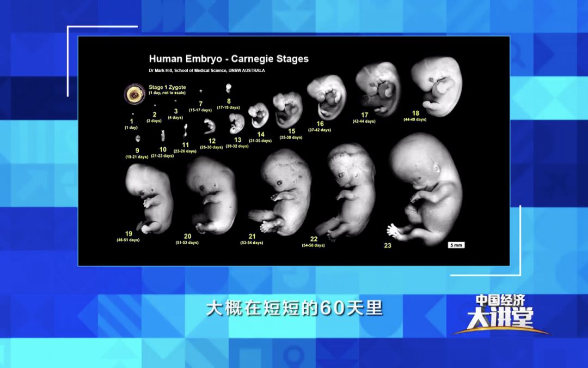This screenshot has height=368, width=588.
Task: Click the '5 mm' scale bar
Action: (456, 245)
